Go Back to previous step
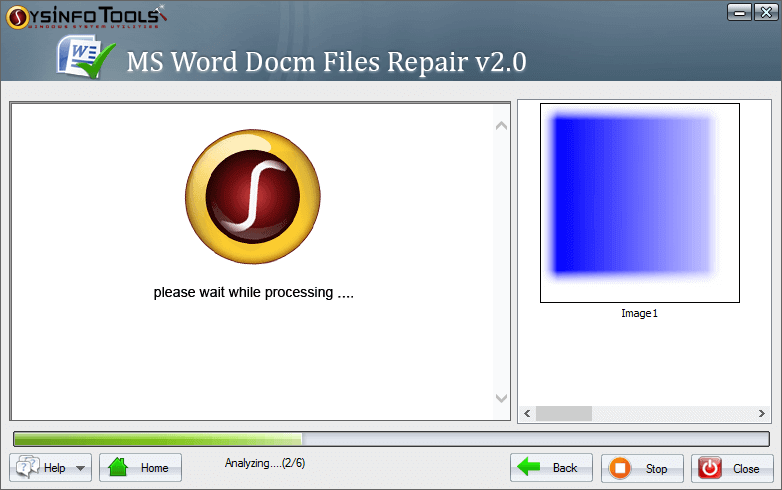The image size is (782, 490). [551, 468]
